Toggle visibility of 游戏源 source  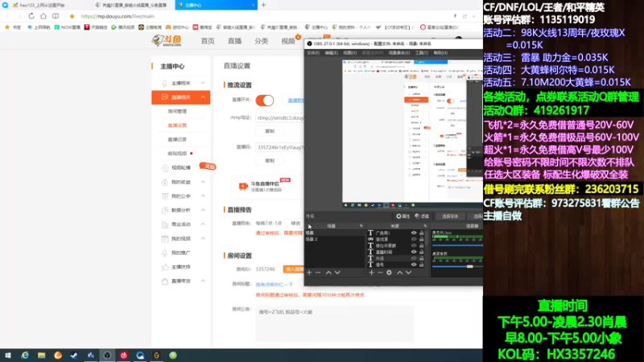click(x=414, y=239)
